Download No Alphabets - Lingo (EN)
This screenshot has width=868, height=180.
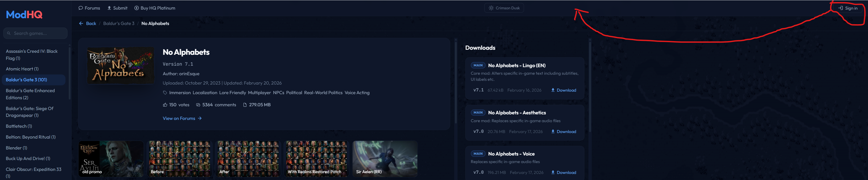(x=564, y=90)
